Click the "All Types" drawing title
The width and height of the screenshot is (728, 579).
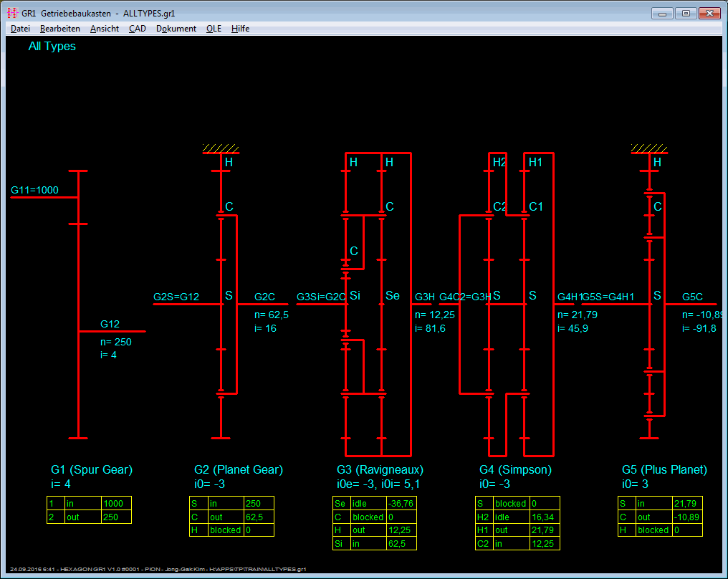[x=52, y=47]
